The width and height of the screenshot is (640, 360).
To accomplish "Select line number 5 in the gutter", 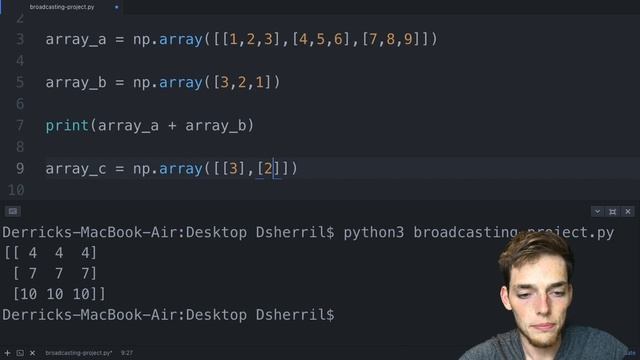I will (20, 82).
